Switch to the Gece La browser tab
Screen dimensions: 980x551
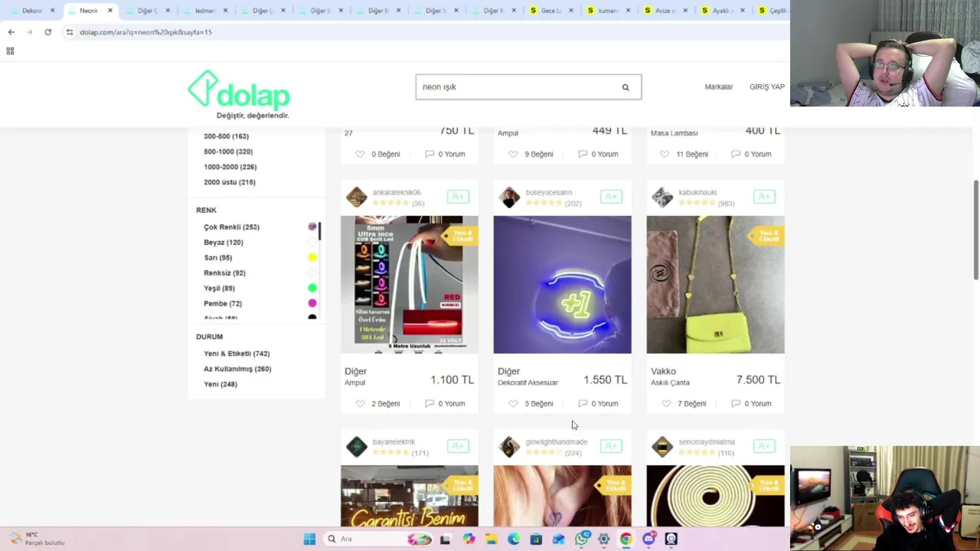coord(551,11)
